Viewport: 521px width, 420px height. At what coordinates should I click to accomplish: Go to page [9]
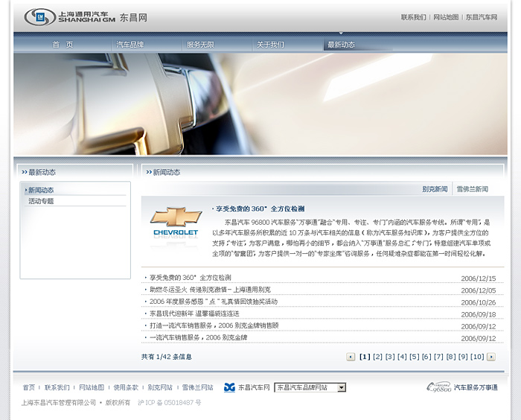tap(463, 357)
